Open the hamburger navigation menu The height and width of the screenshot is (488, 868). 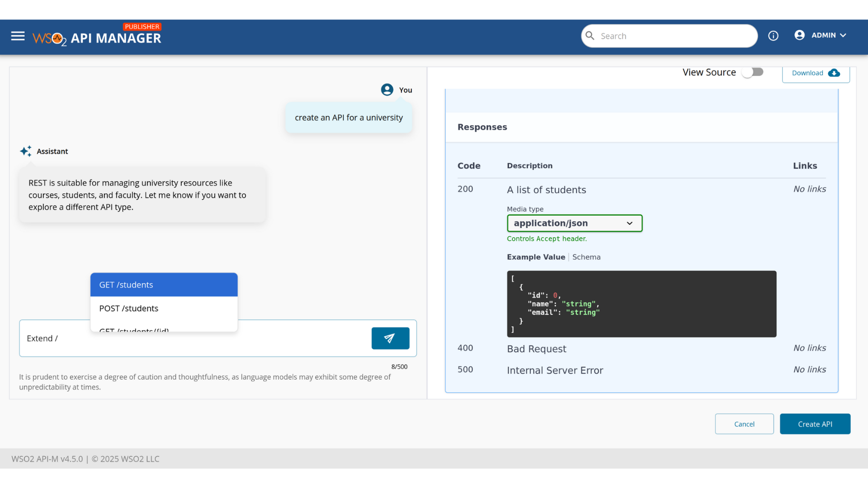[x=18, y=36]
